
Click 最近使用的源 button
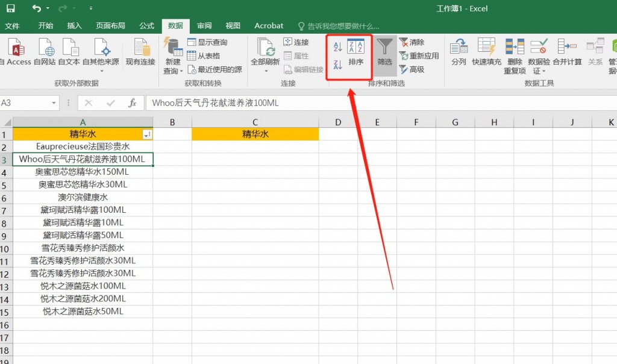click(215, 70)
